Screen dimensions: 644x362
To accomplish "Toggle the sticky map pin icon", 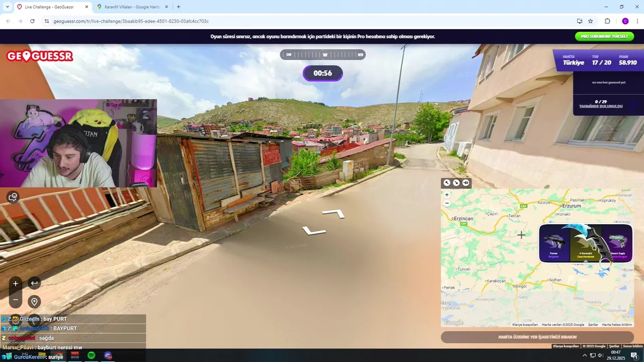I will pos(465,183).
